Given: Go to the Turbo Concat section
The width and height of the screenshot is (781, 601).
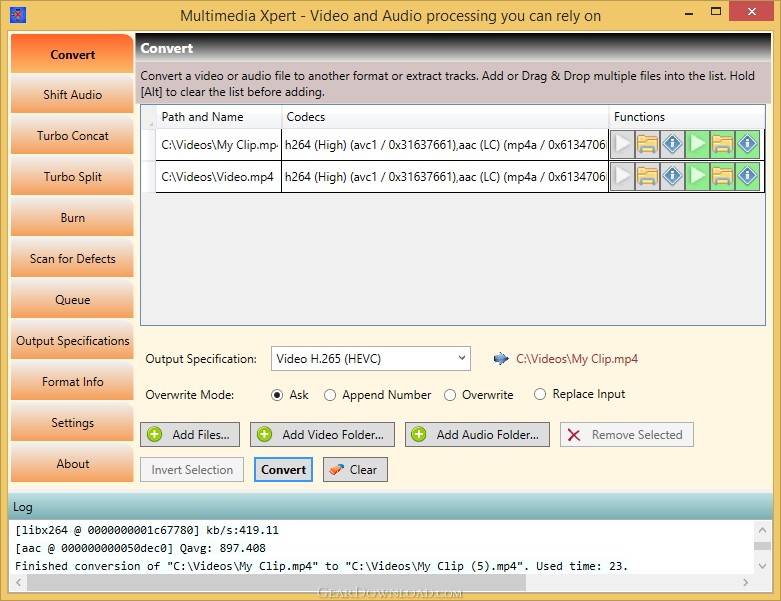Looking at the screenshot, I should (x=72, y=135).
